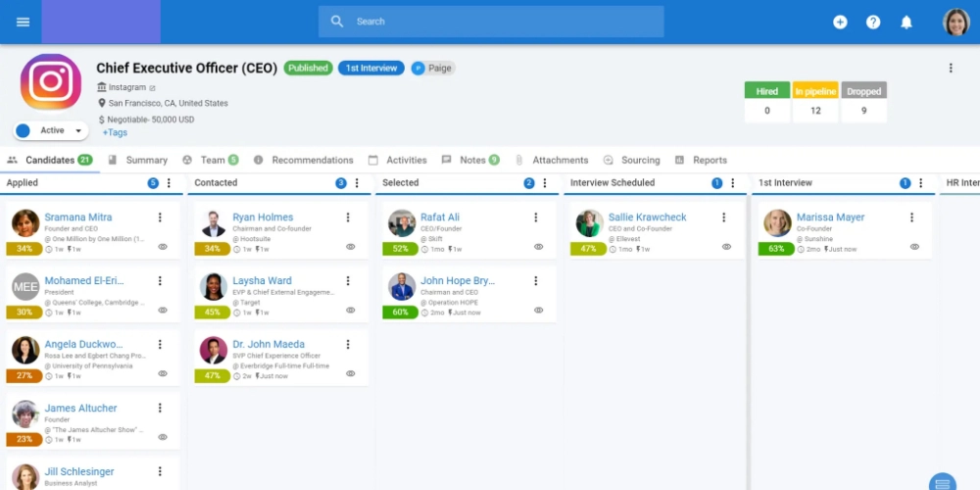This screenshot has height=490, width=980.
Task: Click the plus add-new icon in top bar
Action: coord(840,22)
